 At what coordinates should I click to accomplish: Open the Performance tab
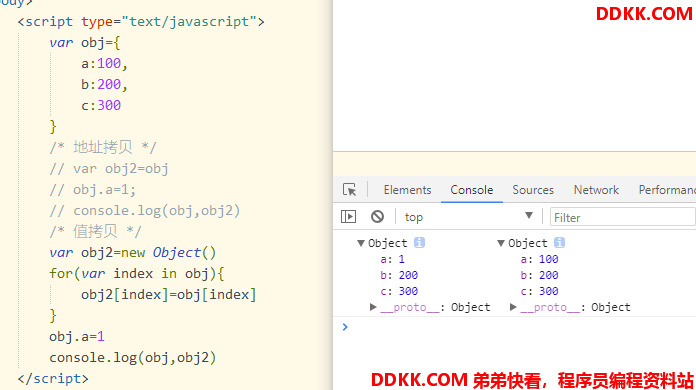(667, 190)
